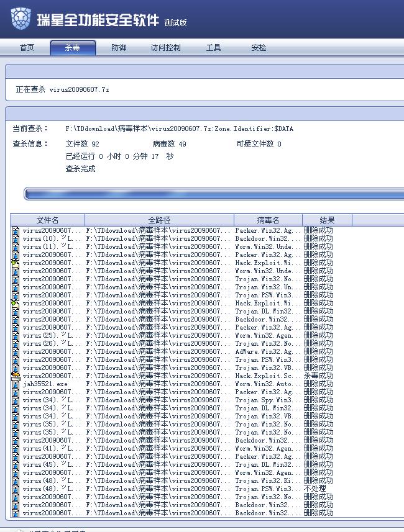
Task: Click the virus(10) file name cell
Action: click(52, 239)
